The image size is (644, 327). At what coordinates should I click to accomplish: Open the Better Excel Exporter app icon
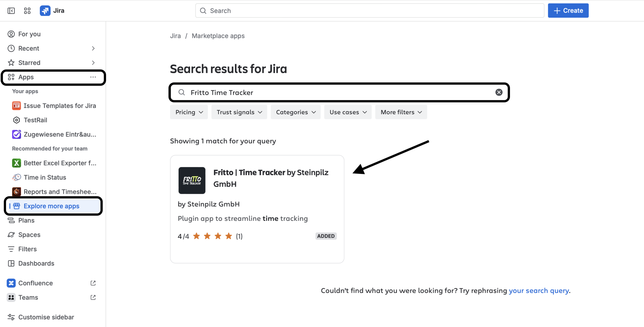pos(16,163)
